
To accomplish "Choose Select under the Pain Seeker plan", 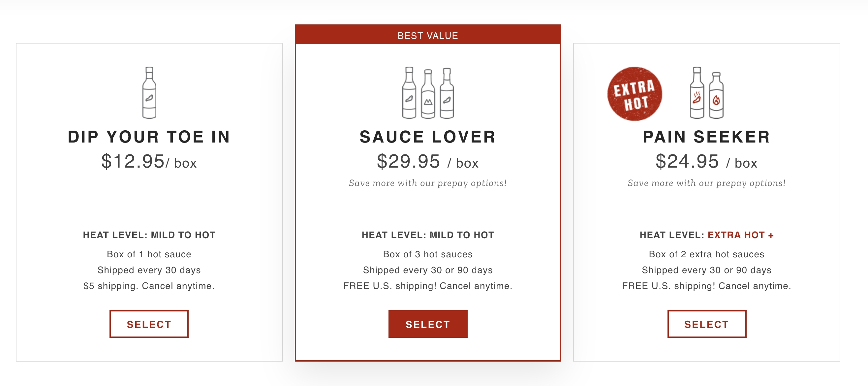I will 707,324.
